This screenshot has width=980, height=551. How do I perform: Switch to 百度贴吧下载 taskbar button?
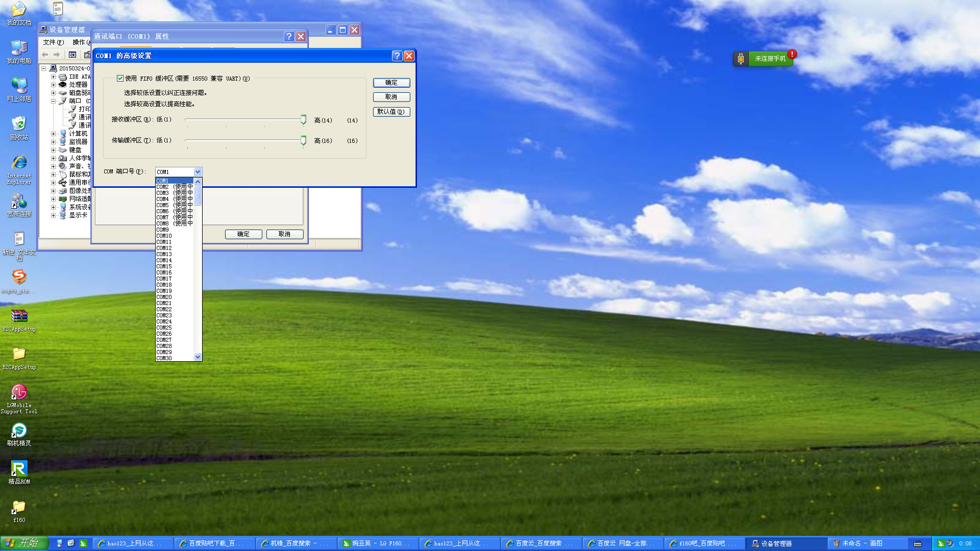point(214,543)
